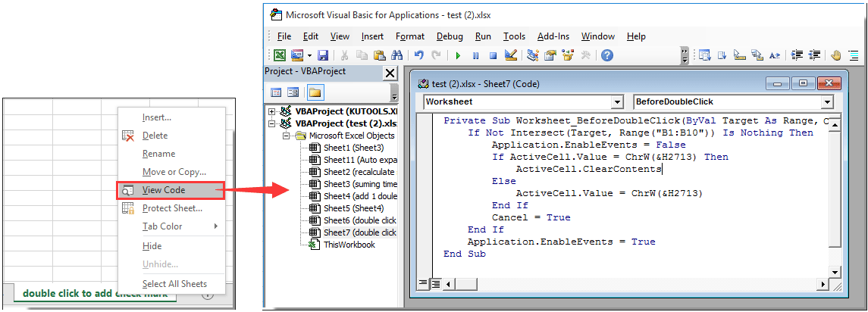Switch to Full Module View button
Screen dimensions: 868x312
click(436, 284)
